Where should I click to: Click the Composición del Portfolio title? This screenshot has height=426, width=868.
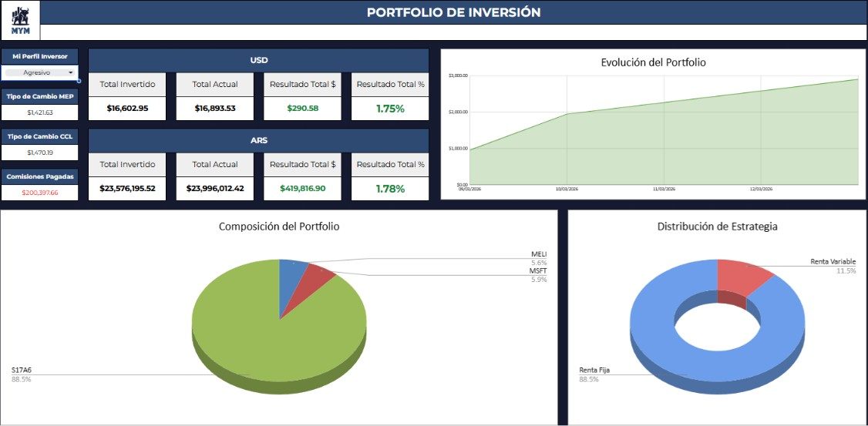(x=279, y=226)
